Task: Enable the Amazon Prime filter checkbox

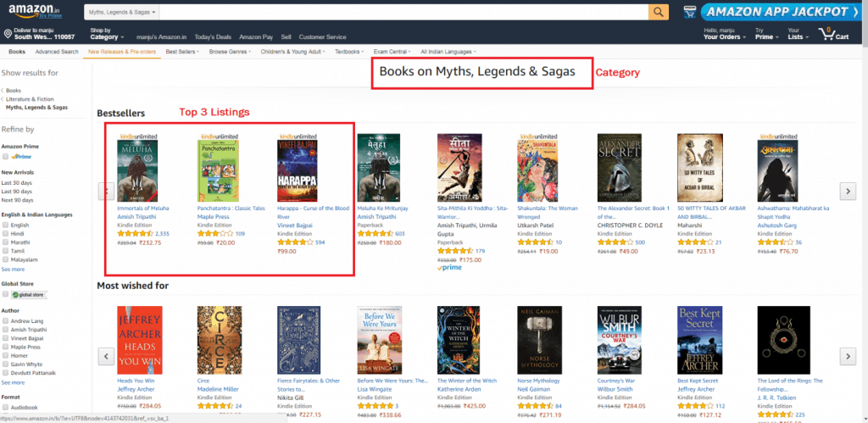Action: 6,157
